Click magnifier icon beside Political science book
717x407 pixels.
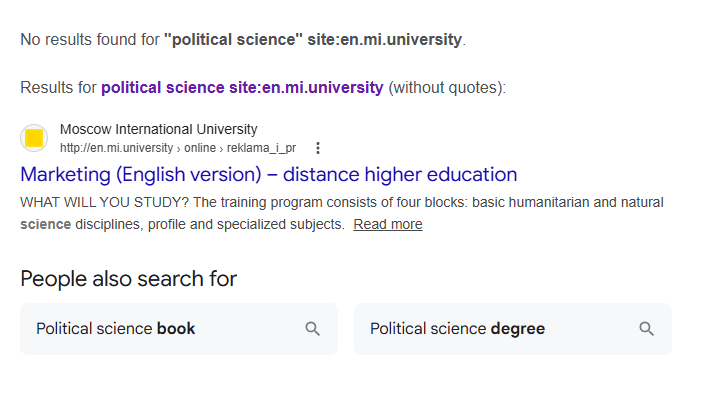(313, 329)
